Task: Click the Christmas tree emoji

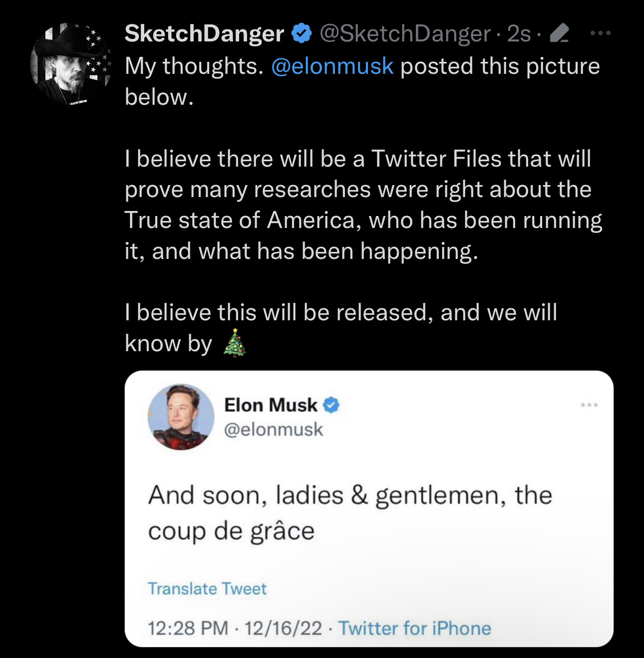Action: click(x=235, y=343)
